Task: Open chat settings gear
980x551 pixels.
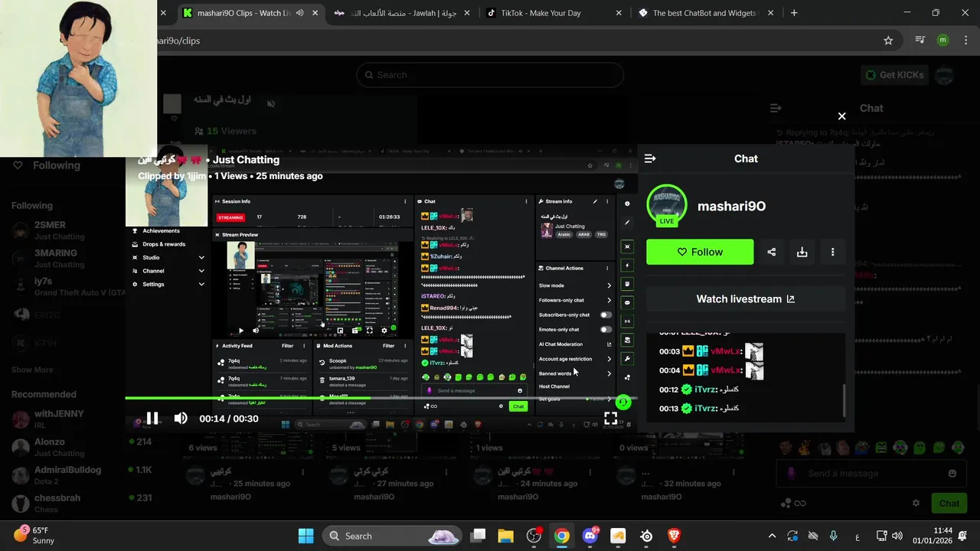Action: pos(916,503)
